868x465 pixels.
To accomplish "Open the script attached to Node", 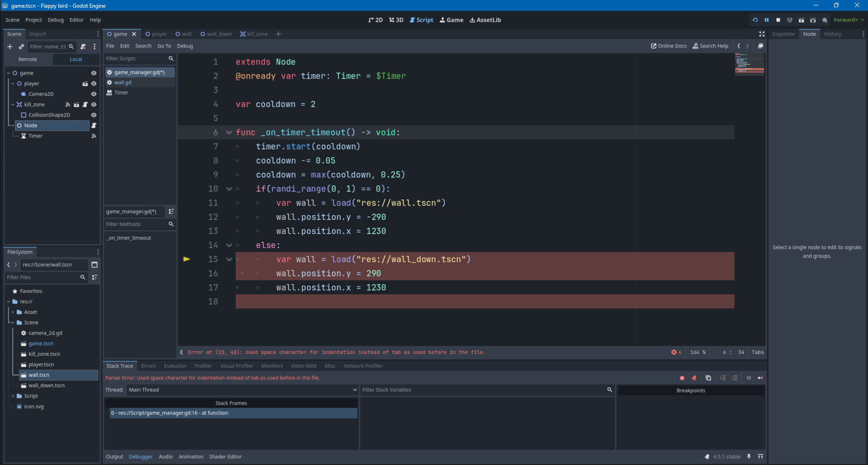I will pos(94,126).
